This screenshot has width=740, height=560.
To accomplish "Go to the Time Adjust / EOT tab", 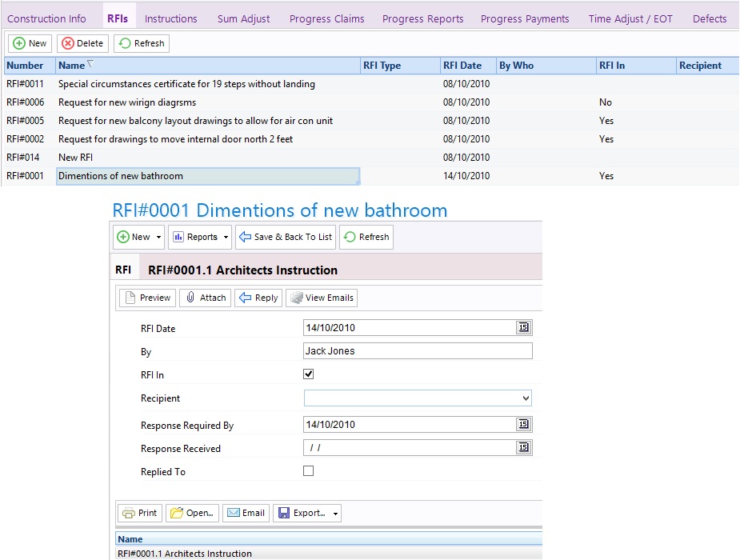I will pos(630,19).
